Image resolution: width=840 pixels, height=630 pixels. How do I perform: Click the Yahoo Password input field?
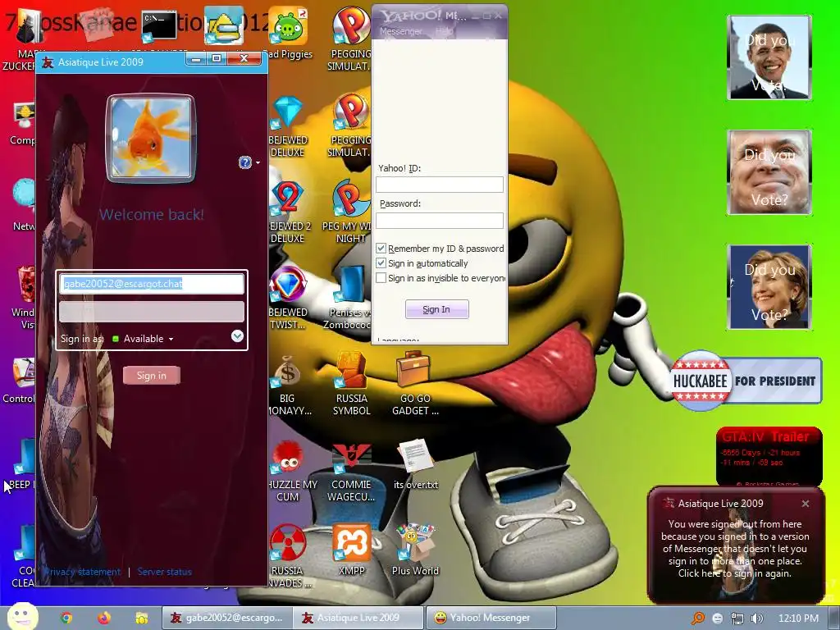click(x=440, y=220)
